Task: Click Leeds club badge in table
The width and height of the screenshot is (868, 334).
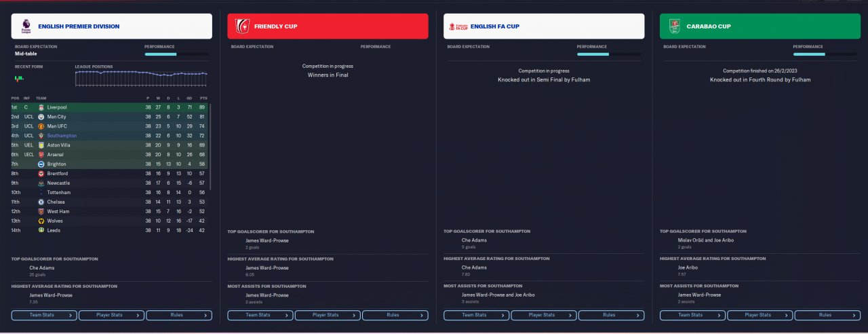Action: [x=41, y=231]
